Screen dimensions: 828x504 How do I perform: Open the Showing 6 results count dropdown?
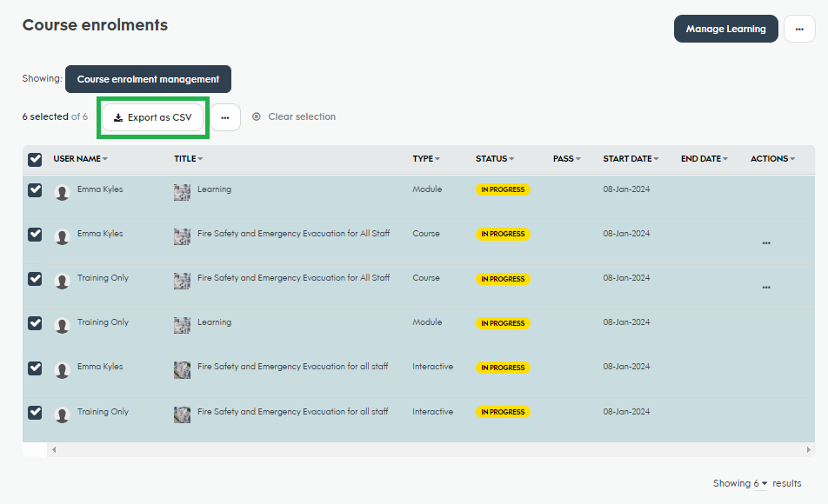point(760,483)
